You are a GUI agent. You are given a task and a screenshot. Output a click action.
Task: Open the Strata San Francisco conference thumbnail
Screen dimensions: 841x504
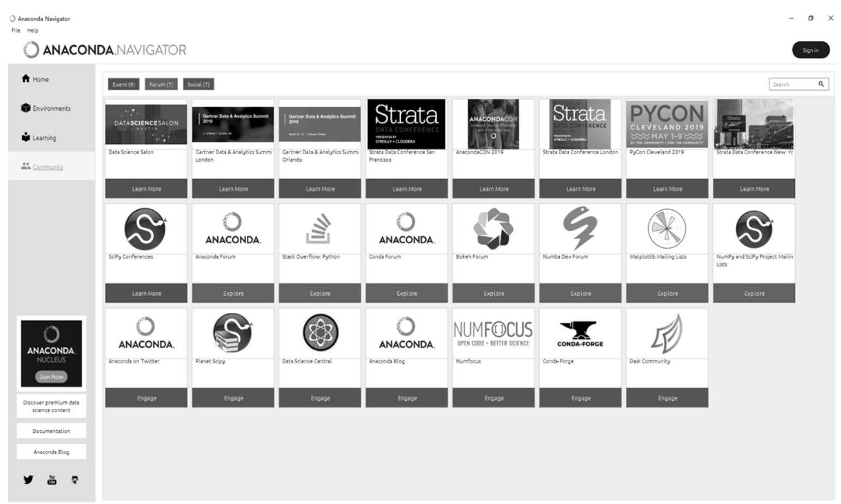(x=406, y=124)
